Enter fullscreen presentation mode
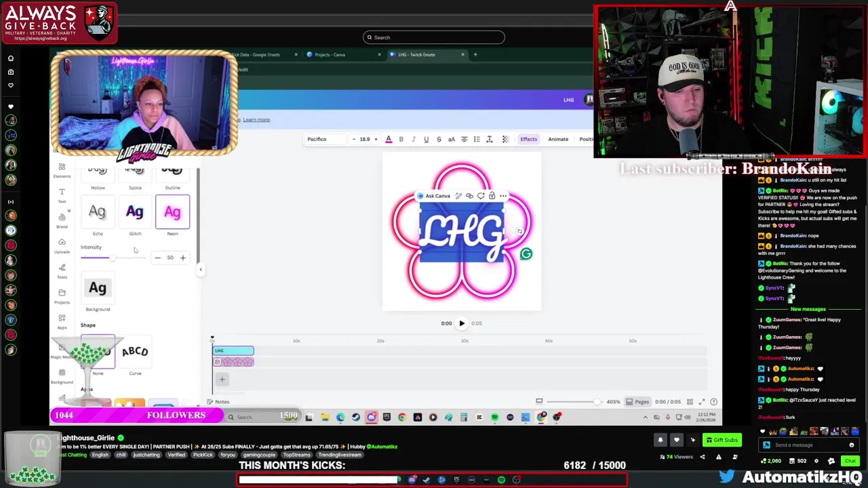868x488 pixels. tap(702, 402)
